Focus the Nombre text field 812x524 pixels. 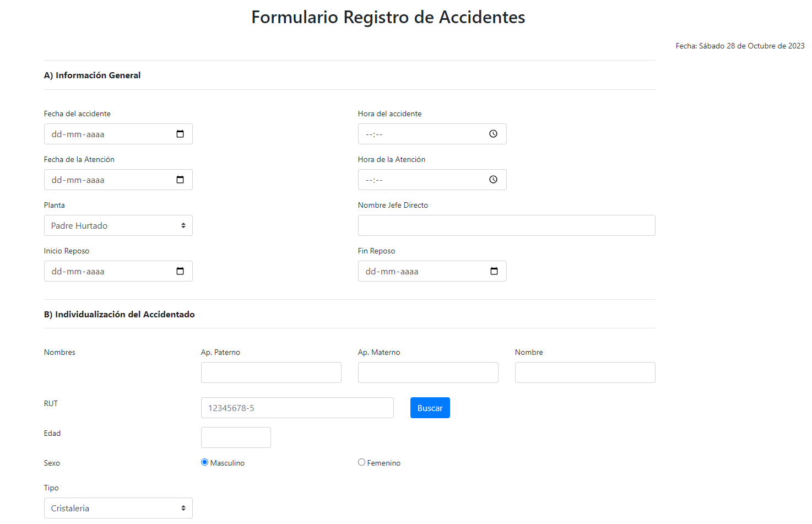click(585, 372)
